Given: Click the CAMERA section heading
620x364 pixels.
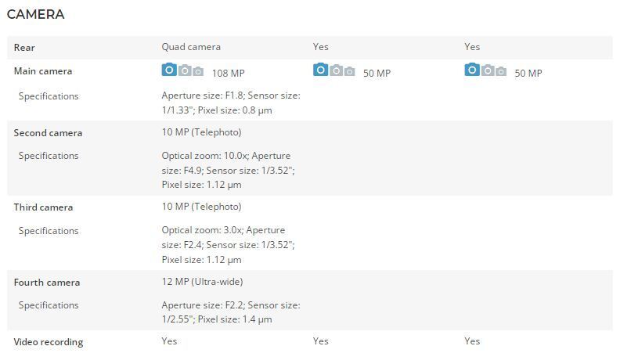Looking at the screenshot, I should (x=35, y=14).
